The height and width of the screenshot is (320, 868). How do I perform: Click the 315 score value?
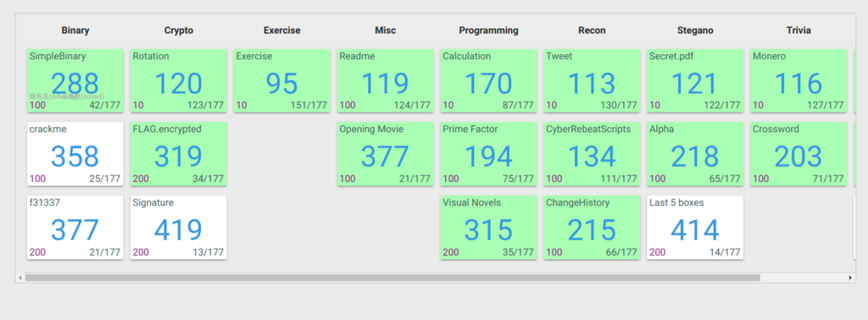(488, 230)
